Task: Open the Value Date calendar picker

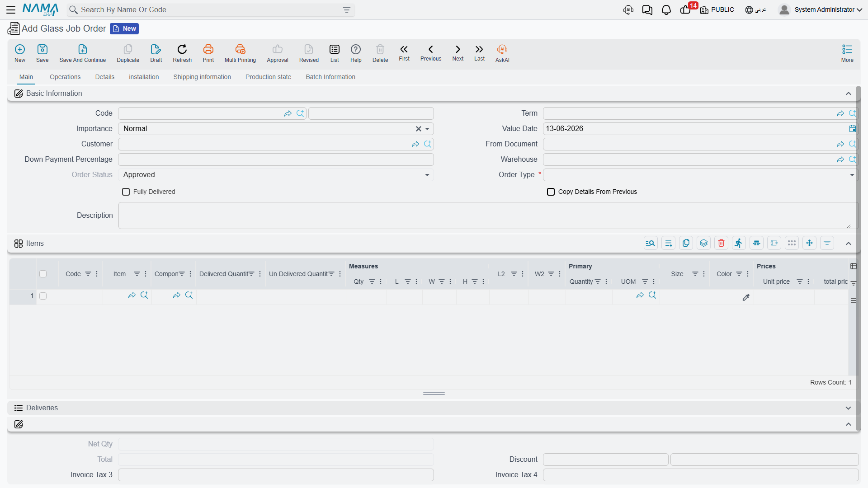Action: click(852, 129)
